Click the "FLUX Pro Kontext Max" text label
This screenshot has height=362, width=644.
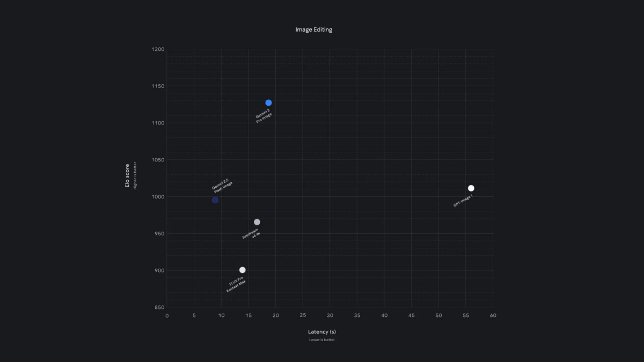click(236, 284)
